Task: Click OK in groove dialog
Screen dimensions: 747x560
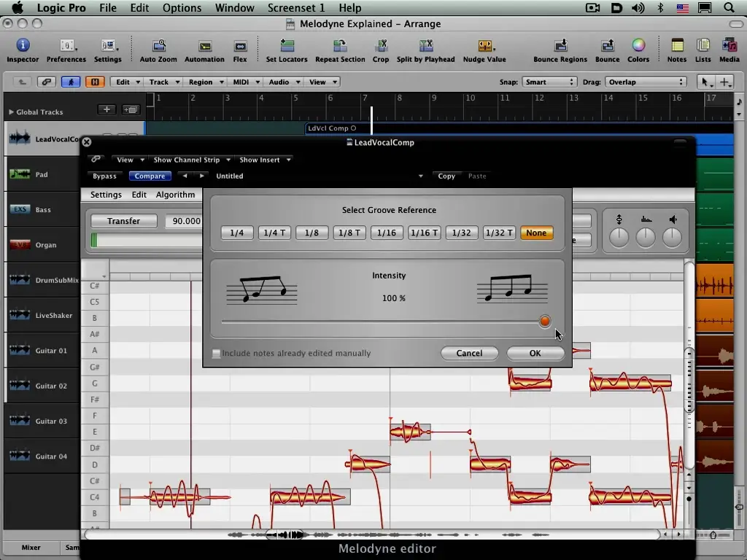Action: pyautogui.click(x=535, y=353)
